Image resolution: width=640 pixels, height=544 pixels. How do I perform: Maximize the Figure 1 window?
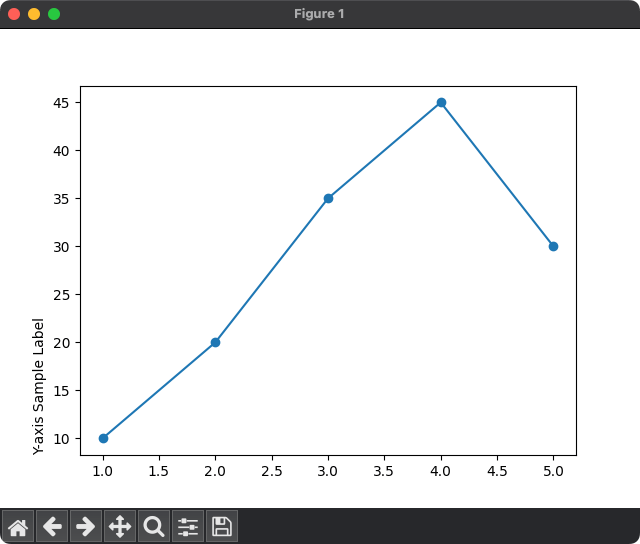tap(54, 14)
